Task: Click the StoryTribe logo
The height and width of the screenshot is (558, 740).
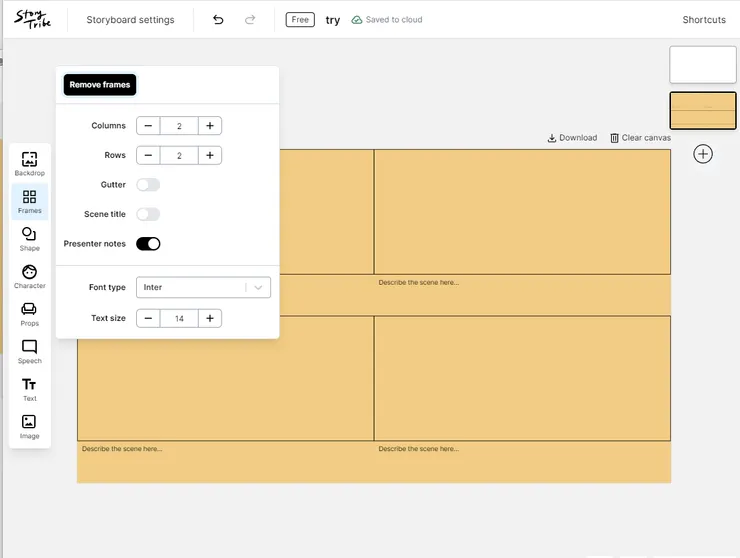Action: point(33,19)
